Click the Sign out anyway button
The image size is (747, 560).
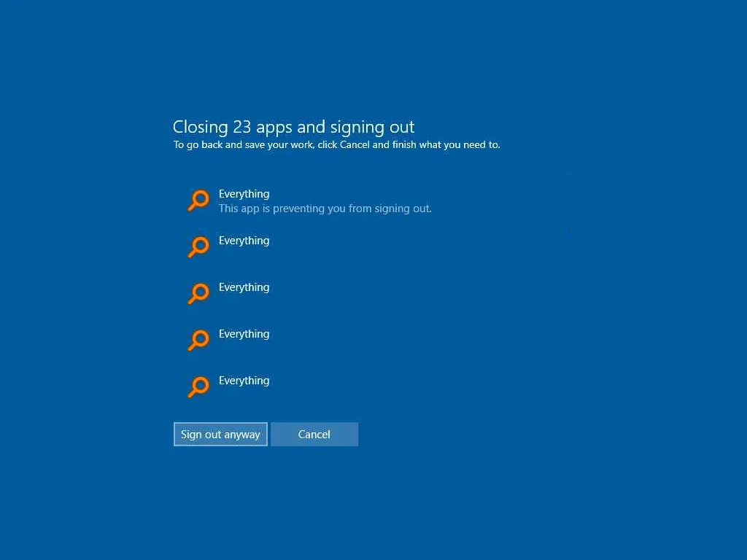pos(220,435)
